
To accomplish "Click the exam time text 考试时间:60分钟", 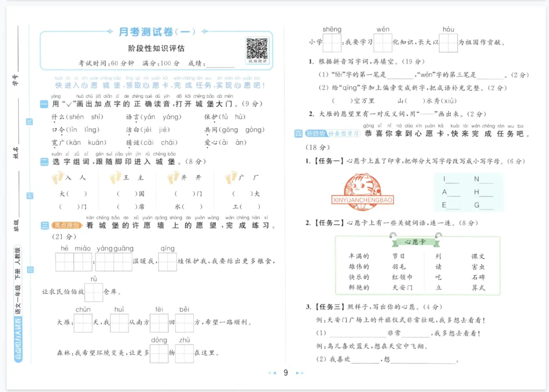I will (x=106, y=63).
